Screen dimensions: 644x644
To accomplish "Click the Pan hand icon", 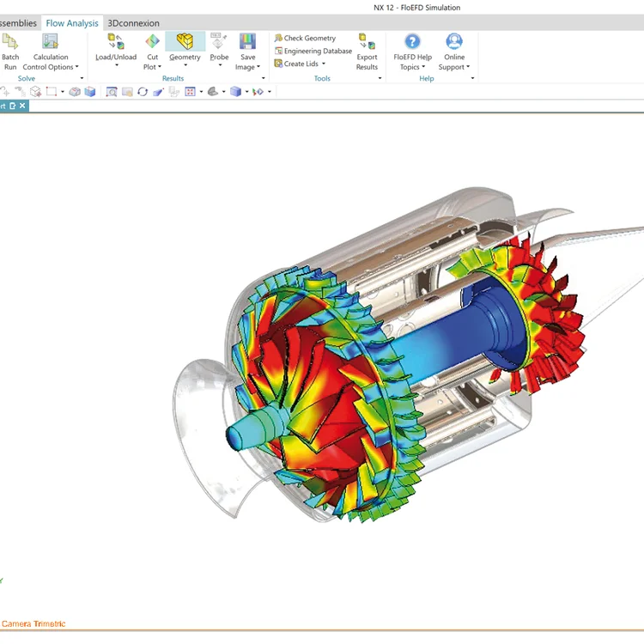I will (127, 92).
